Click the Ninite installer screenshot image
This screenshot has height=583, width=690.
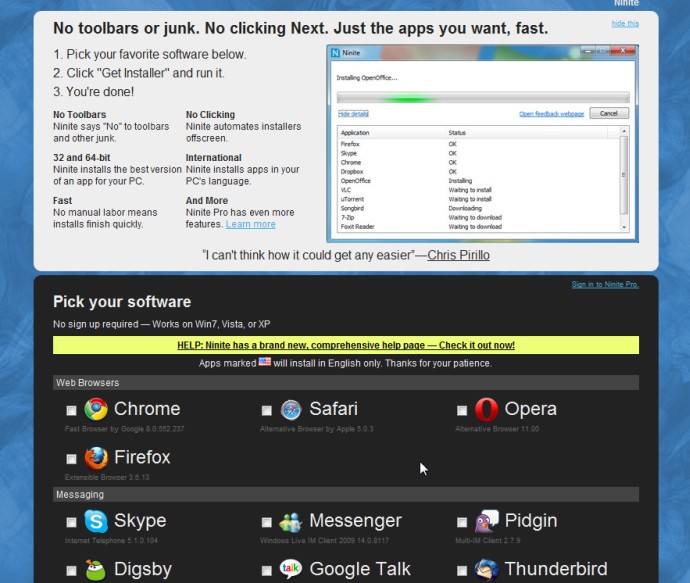tap(483, 143)
